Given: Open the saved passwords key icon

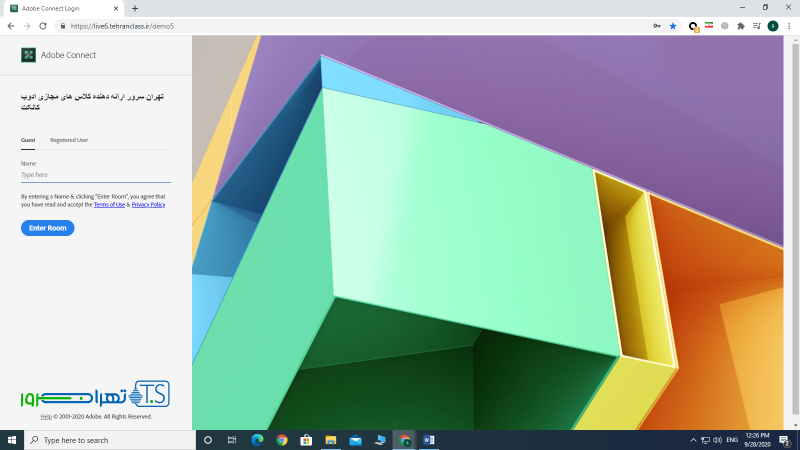Looking at the screenshot, I should 656,26.
